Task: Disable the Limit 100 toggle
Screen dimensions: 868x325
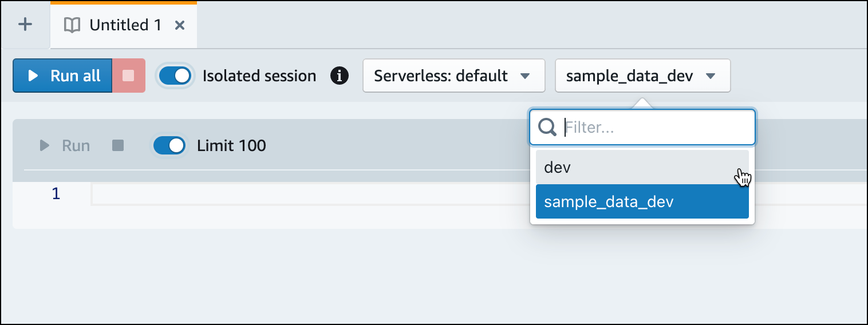Action: click(169, 146)
